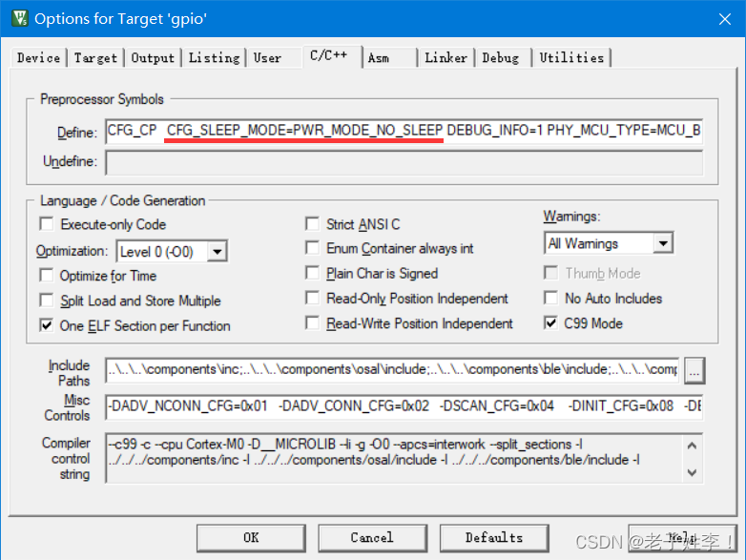Click the Undefine input field
Screen dimensions: 746x560
[x=404, y=162]
